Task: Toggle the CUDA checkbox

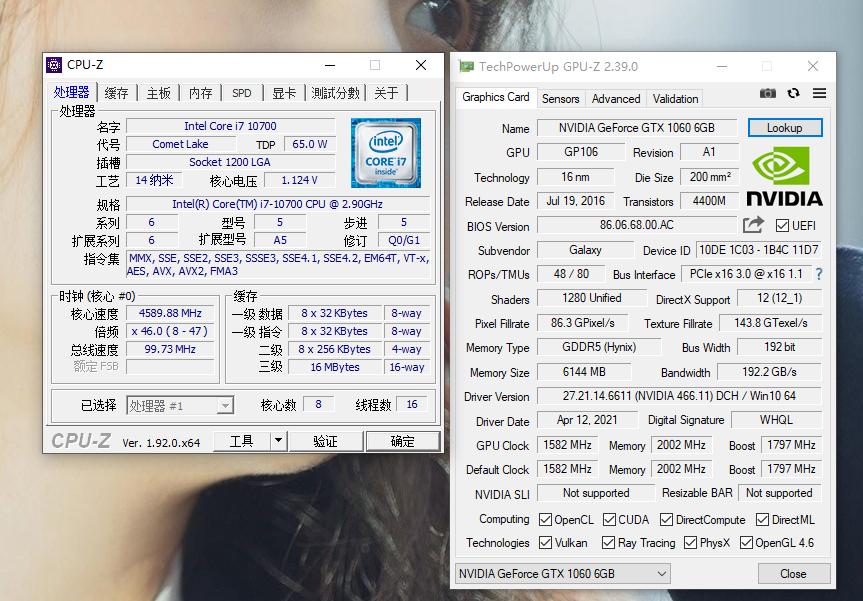Action: tap(609, 519)
